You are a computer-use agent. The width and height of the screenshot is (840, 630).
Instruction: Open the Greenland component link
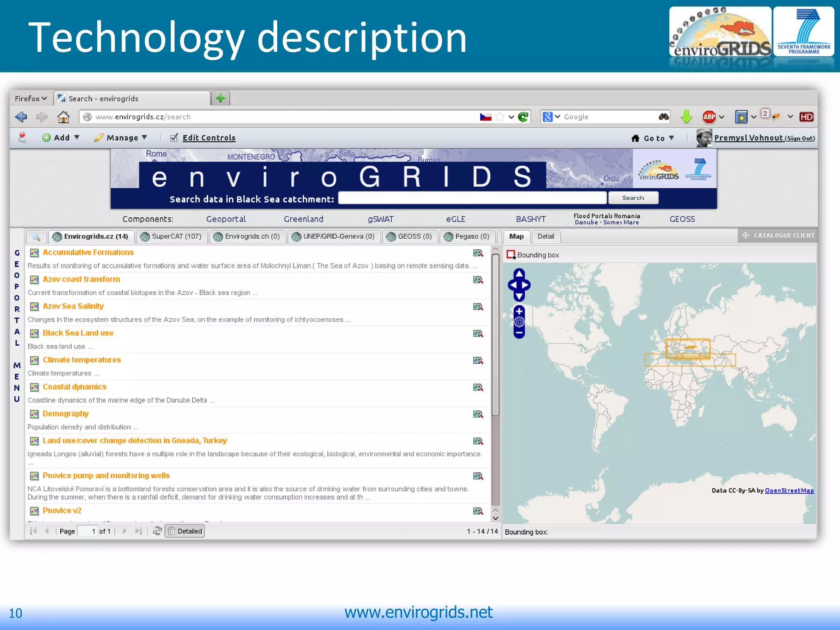coord(304,219)
